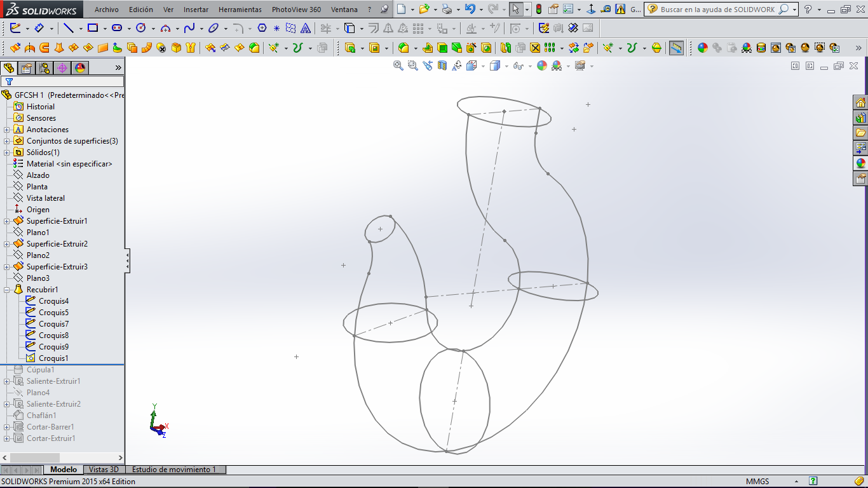
Task: Collapse the Recubrir1 feature
Action: coord(7,290)
